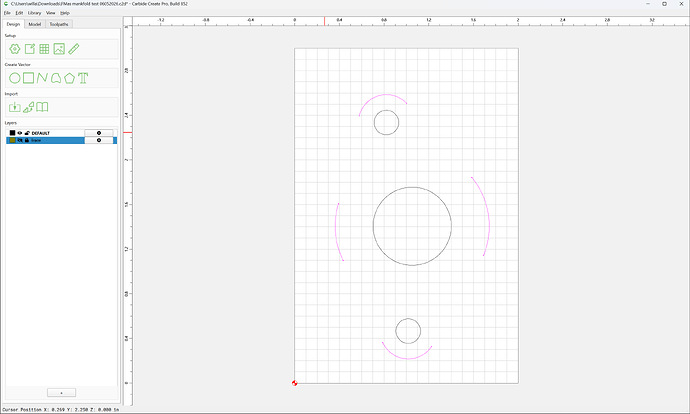Select the Measure ruler tool
Image resolution: width=690 pixels, height=414 pixels.
tap(73, 49)
